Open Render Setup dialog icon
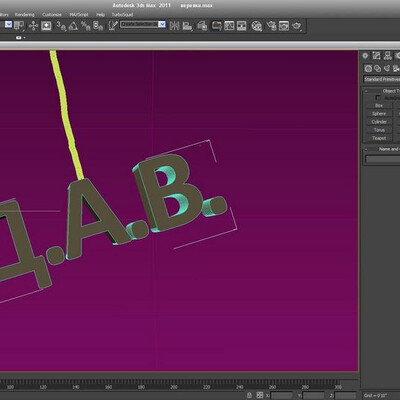The height and width of the screenshot is (400, 400). (272, 26)
